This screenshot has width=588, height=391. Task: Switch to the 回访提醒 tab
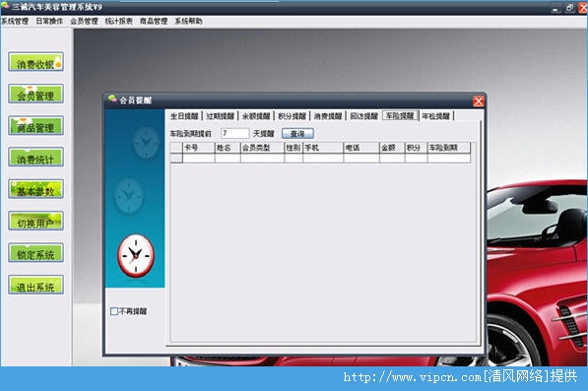click(x=363, y=116)
